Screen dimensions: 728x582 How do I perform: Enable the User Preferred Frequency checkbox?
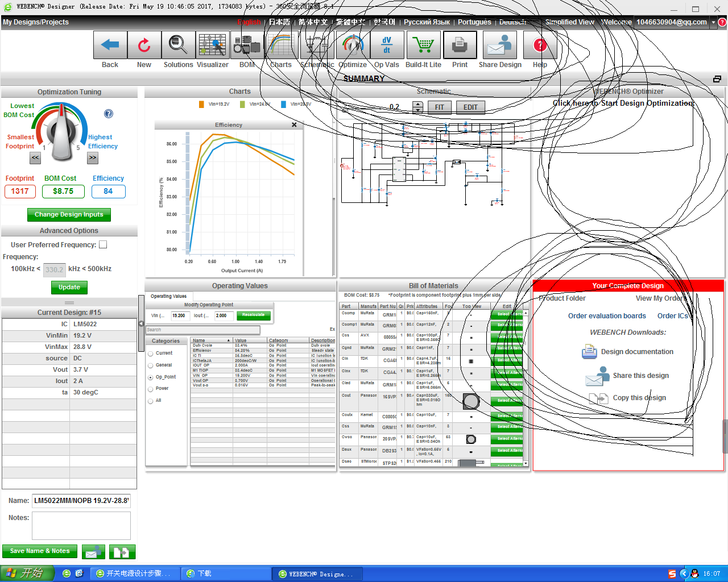103,245
